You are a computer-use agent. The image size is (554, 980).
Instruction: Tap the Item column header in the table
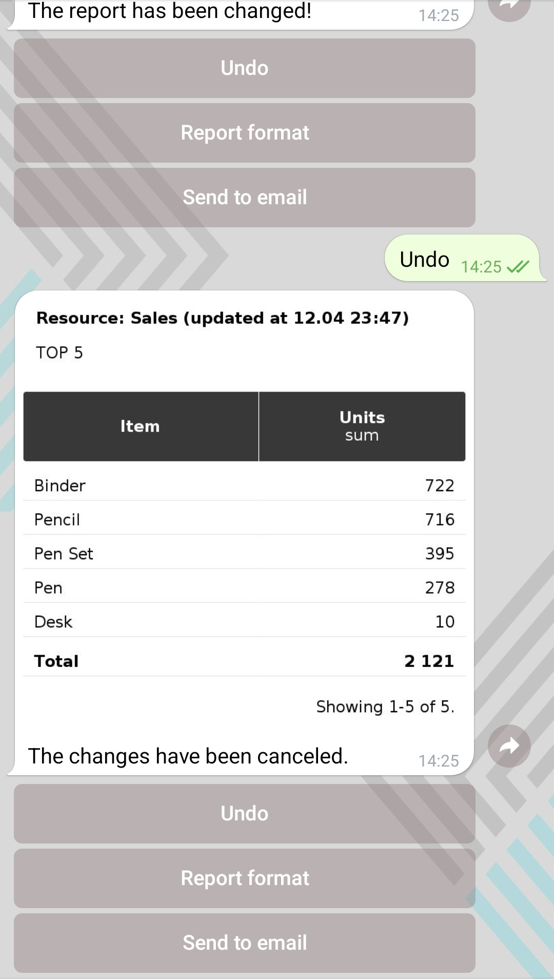click(x=140, y=426)
